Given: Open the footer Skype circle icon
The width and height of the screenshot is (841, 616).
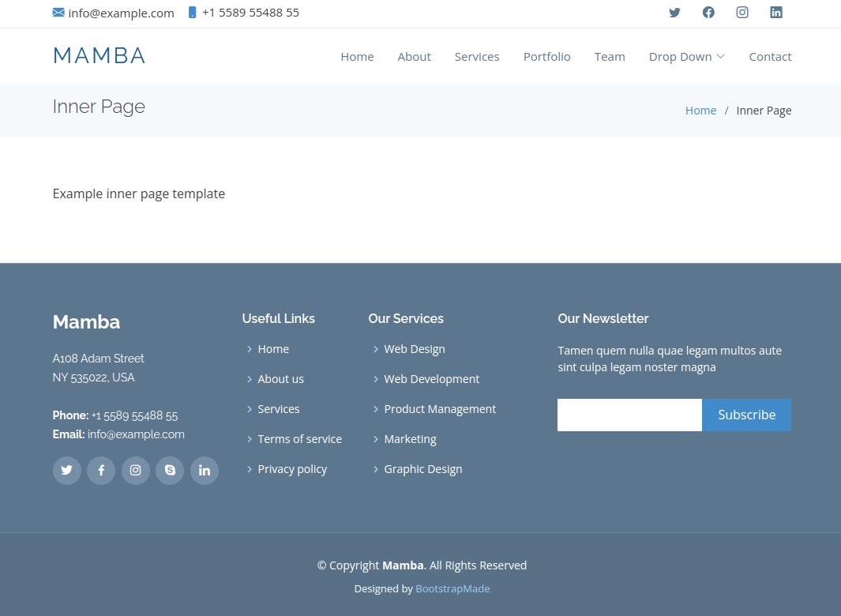Looking at the screenshot, I should point(170,471).
